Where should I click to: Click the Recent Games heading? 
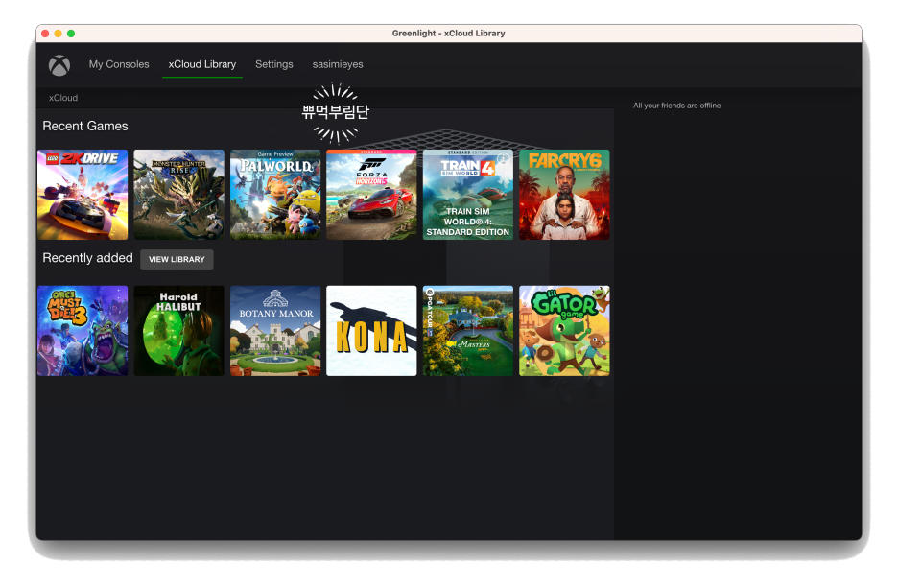(85, 126)
